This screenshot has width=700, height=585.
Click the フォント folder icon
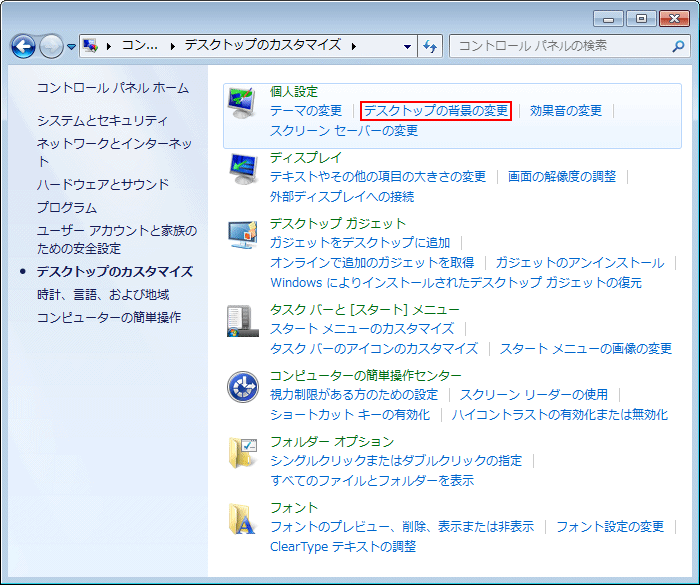pyautogui.click(x=243, y=519)
